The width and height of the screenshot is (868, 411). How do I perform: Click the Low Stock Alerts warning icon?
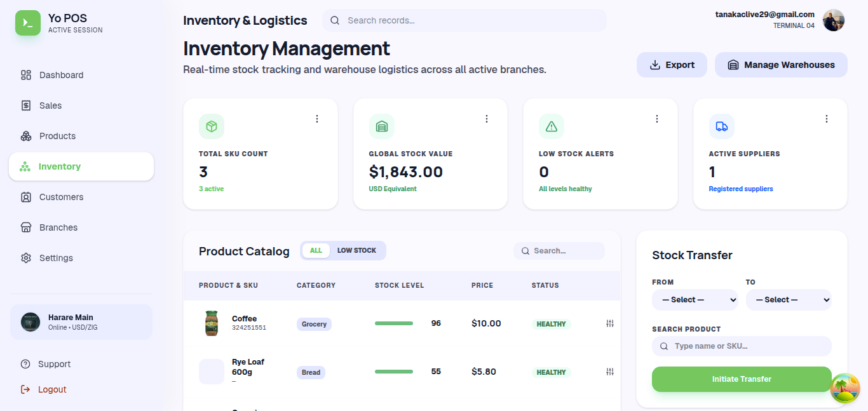(552, 126)
